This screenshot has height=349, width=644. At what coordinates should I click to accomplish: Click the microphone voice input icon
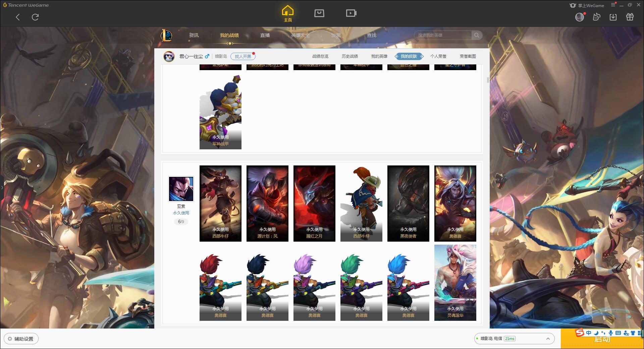(611, 333)
